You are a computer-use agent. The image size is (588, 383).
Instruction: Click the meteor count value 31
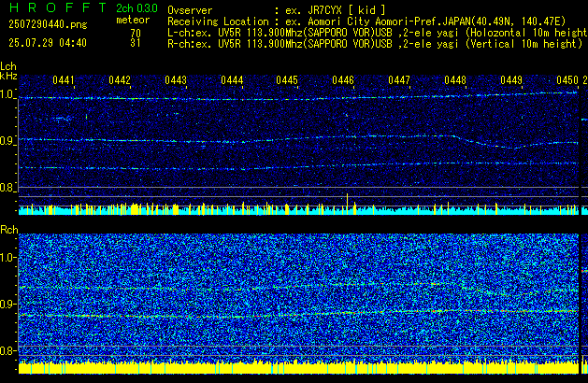[136, 43]
